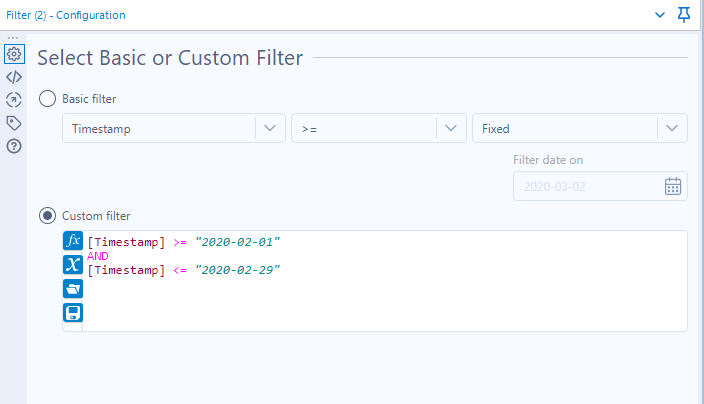Open the Annotation tag icon
The width and height of the screenshot is (704, 404).
14,123
